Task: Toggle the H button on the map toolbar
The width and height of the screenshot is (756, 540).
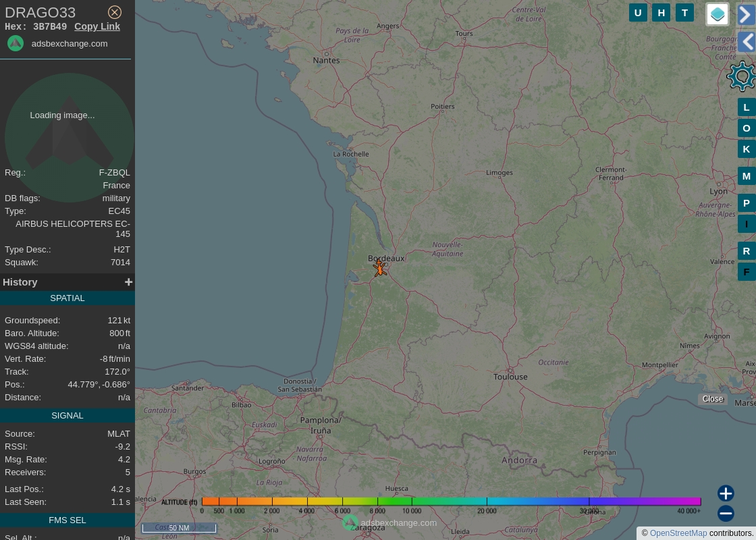Action: pyautogui.click(x=661, y=12)
